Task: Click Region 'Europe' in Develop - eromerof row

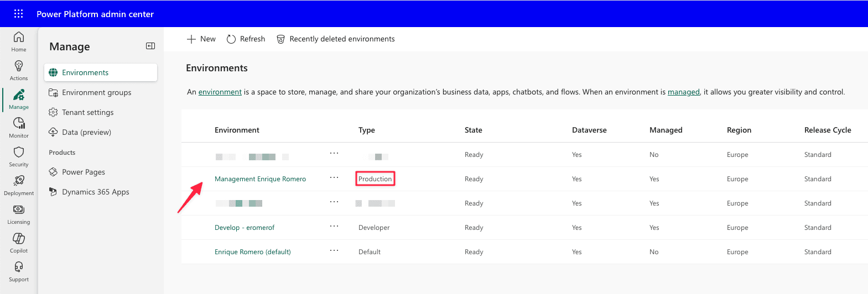Action: (x=737, y=228)
